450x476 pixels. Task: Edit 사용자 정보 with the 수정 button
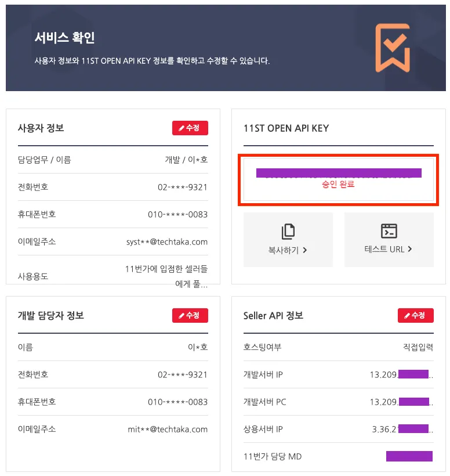click(x=190, y=128)
